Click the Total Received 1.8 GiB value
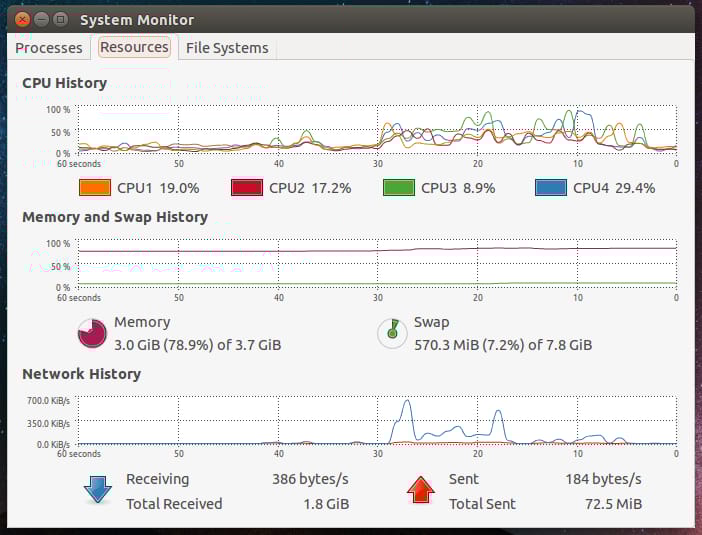 pos(325,504)
